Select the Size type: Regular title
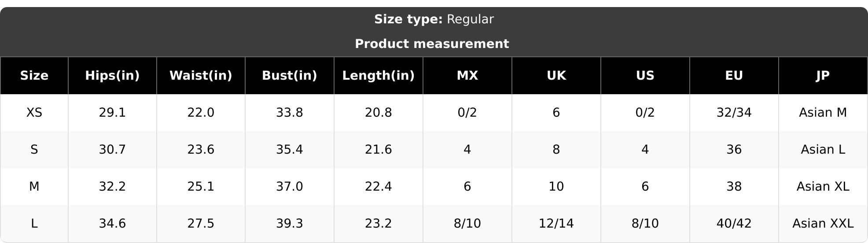Screen dimensions: 868x243 434,19
